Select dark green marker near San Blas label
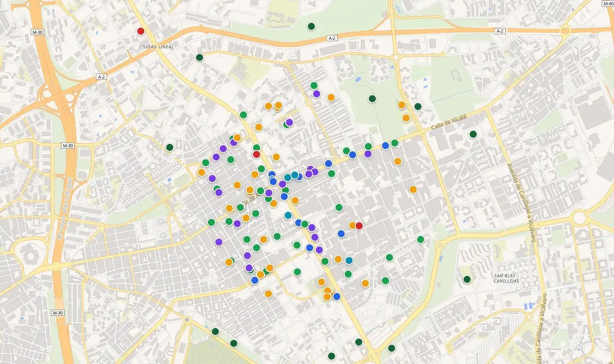The height and width of the screenshot is (364, 614). [467, 279]
